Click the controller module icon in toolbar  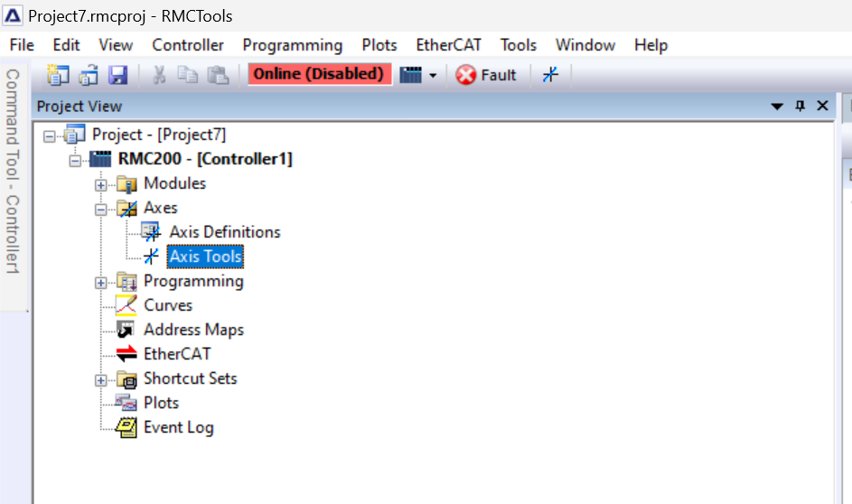[x=411, y=75]
